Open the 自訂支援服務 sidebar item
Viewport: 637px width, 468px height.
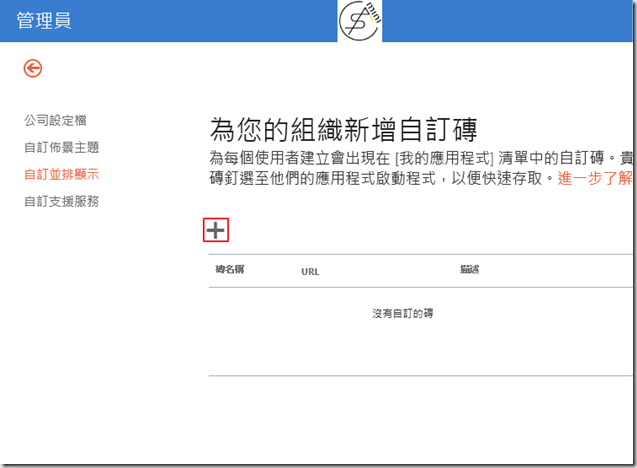(61, 201)
